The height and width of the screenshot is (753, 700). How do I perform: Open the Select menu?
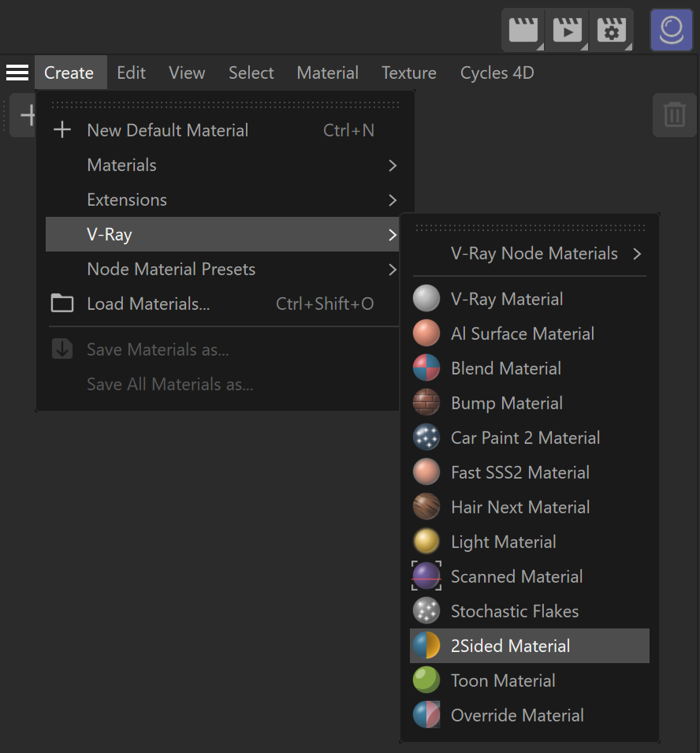pos(251,73)
